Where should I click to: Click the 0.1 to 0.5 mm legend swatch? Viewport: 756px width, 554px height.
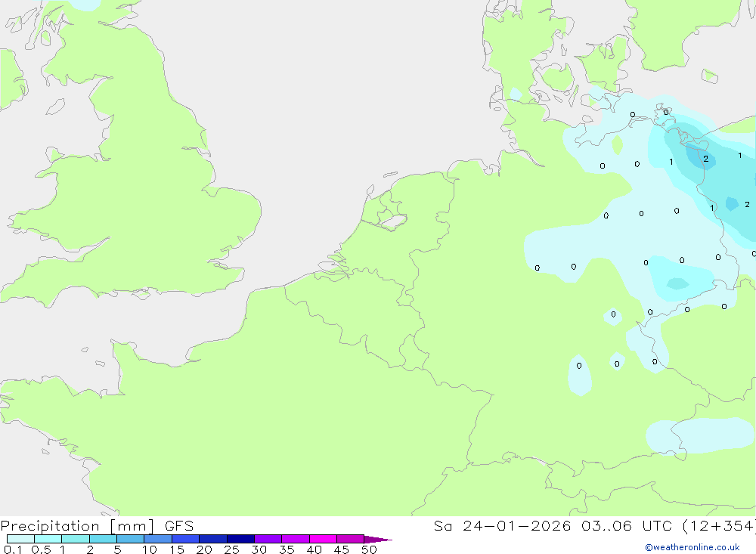pyautogui.click(x=20, y=539)
